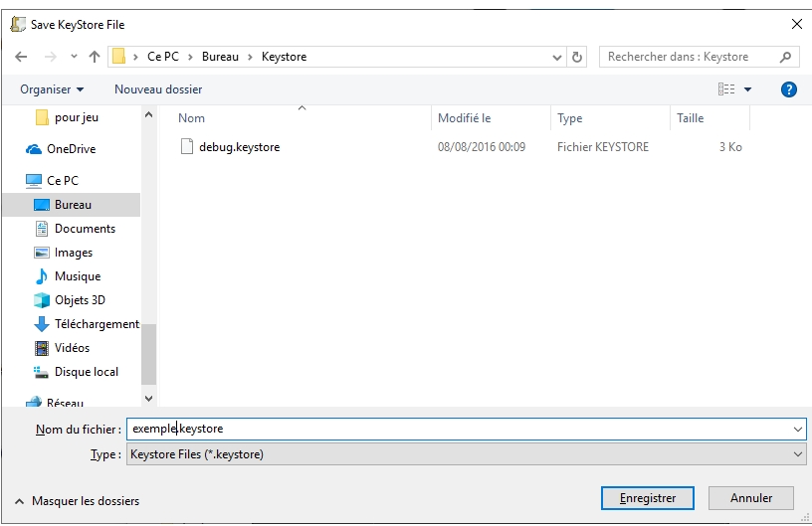This screenshot has width=812, height=526.
Task: Click the up one level arrow
Action: (94, 57)
